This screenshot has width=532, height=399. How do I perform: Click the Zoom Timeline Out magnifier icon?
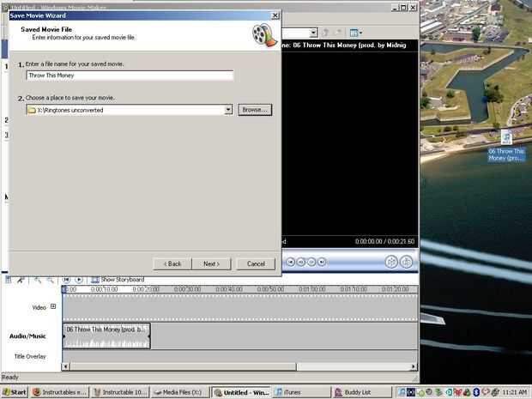click(51, 280)
